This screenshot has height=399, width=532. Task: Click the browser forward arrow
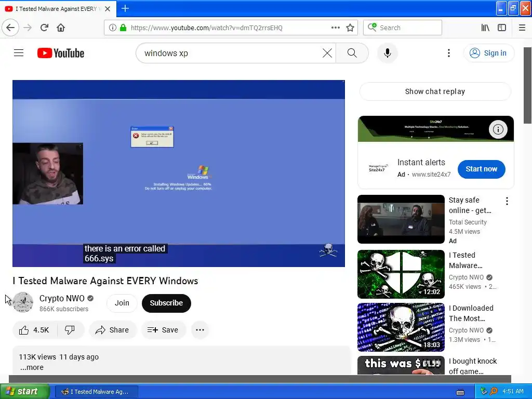click(28, 28)
